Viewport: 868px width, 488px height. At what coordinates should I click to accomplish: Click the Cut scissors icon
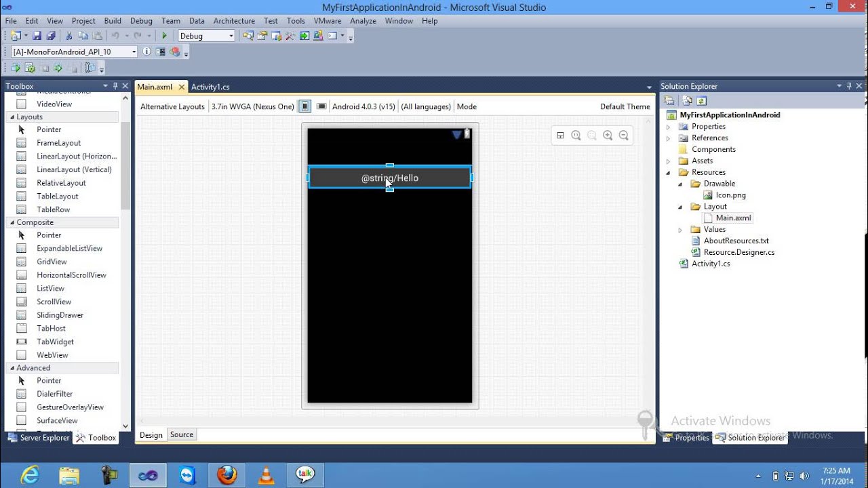pyautogui.click(x=68, y=36)
